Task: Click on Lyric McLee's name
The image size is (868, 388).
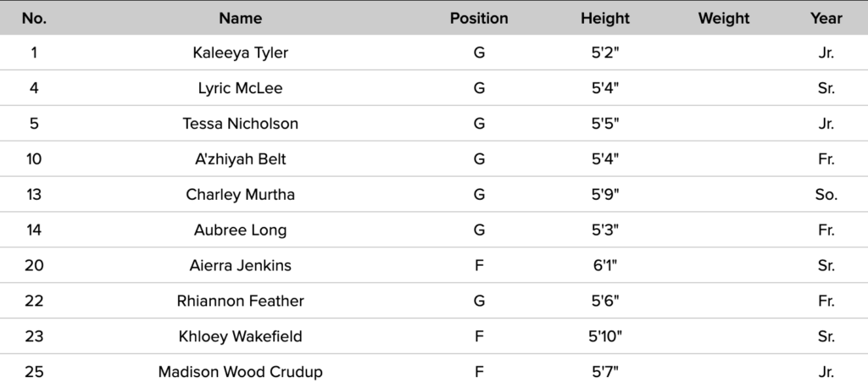Action: click(x=241, y=88)
